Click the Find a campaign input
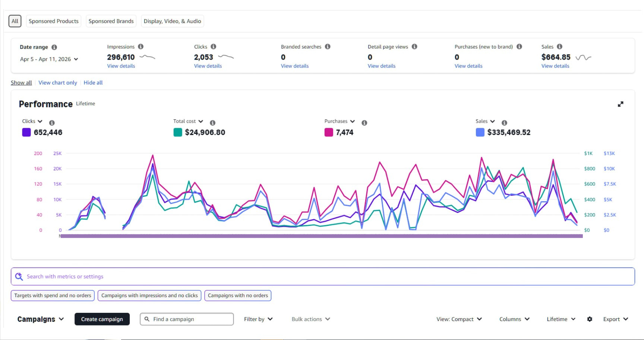The height and width of the screenshot is (340, 644). [x=187, y=319]
